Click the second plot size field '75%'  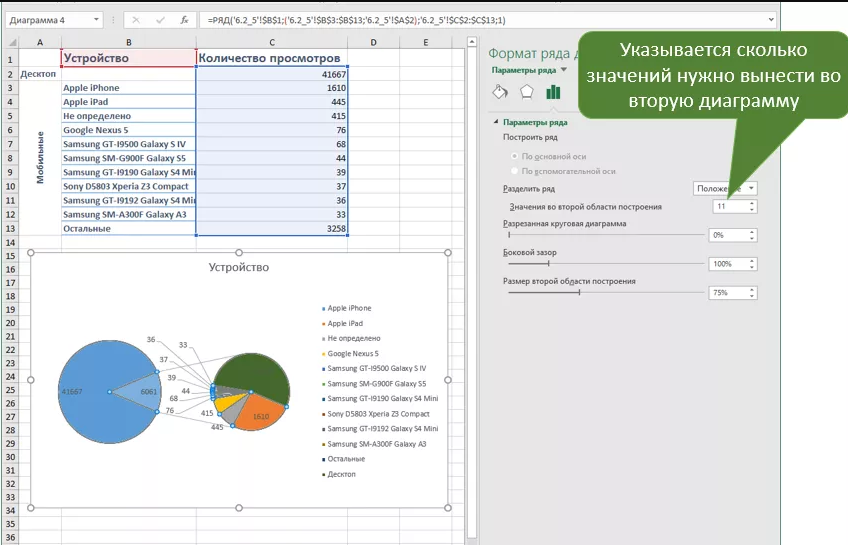[728, 293]
